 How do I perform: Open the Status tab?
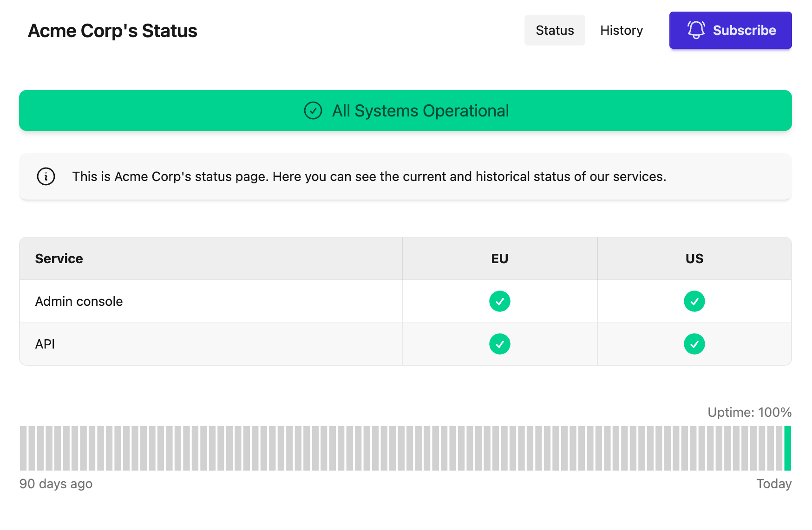[x=555, y=30]
